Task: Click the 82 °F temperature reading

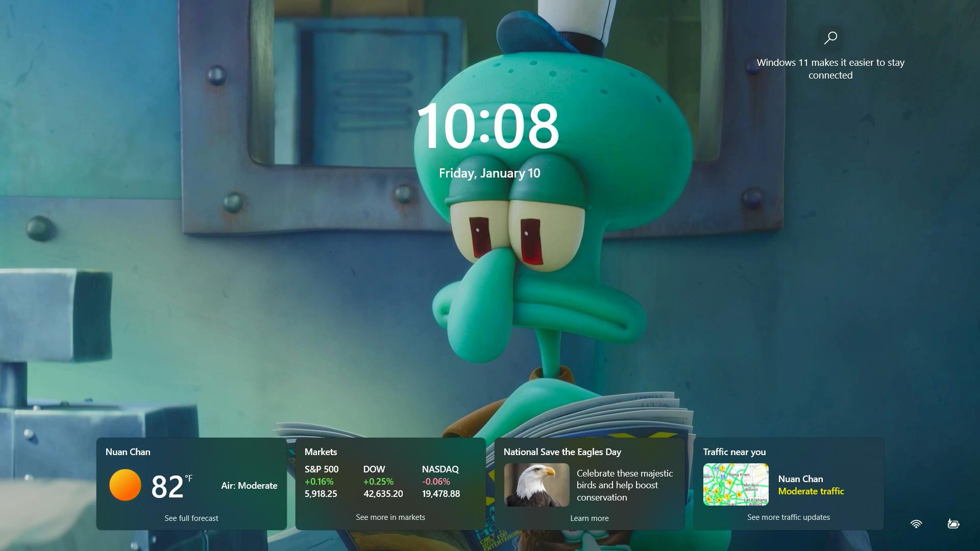Action: (x=171, y=486)
